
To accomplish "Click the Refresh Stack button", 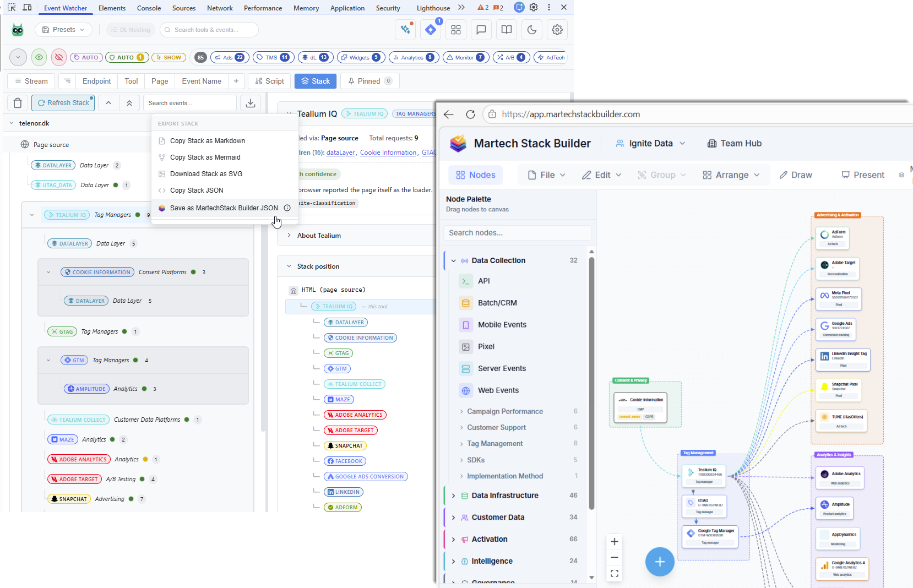I will click(x=63, y=103).
